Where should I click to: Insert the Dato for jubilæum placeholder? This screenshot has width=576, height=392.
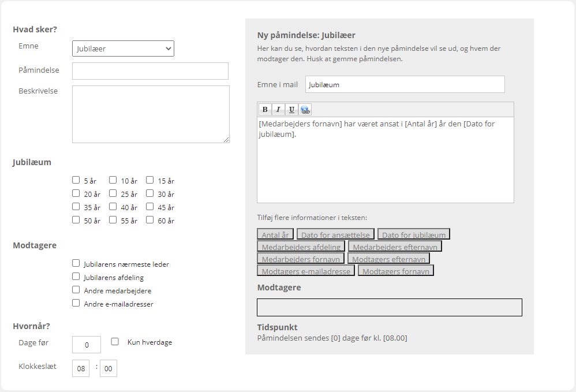tap(414, 234)
